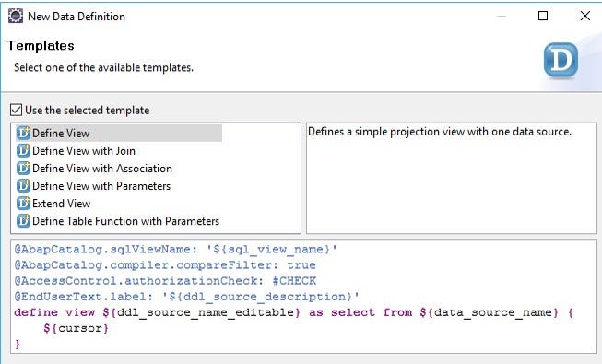Viewport: 602px width, 364px height.
Task: Click the Define View template icon
Action: pos(23,133)
